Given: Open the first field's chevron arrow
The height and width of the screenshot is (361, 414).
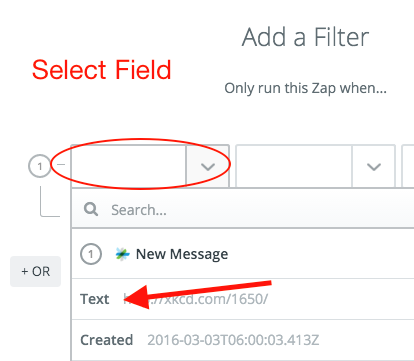Looking at the screenshot, I should [x=208, y=166].
